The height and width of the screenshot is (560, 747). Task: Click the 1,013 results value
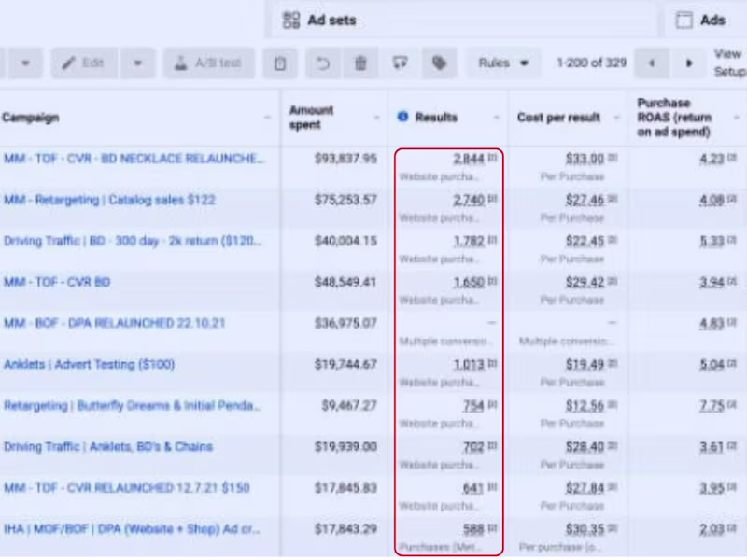click(x=469, y=365)
